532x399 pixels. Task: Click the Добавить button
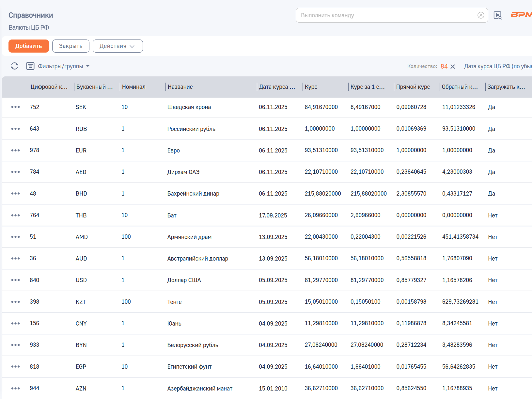29,46
